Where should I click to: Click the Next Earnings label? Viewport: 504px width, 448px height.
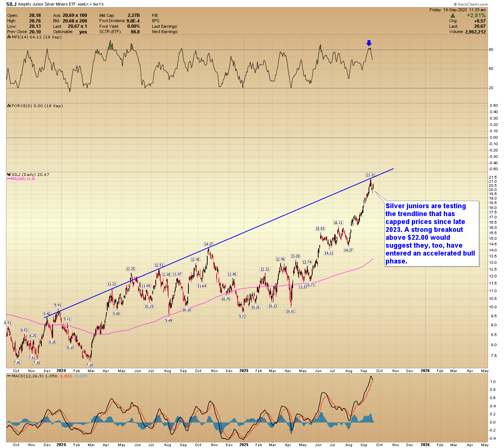(x=165, y=32)
